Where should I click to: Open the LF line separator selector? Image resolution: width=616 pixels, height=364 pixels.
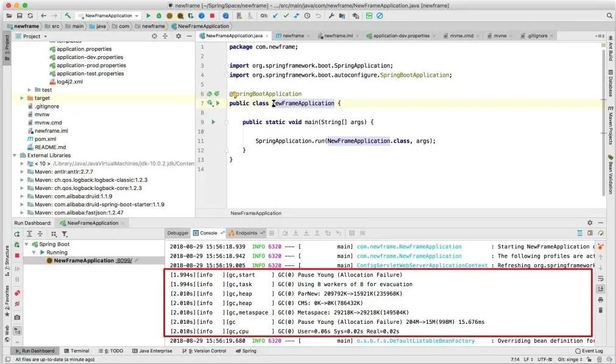pos(528,359)
